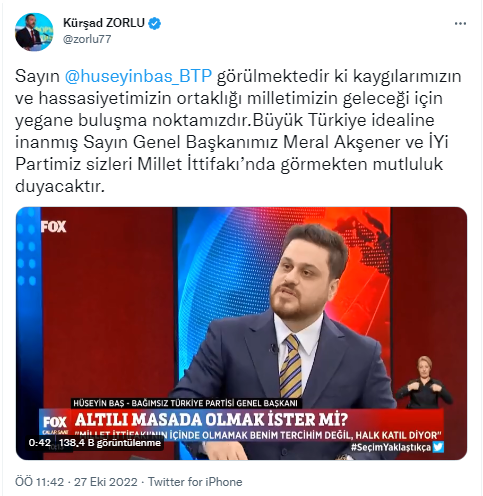The width and height of the screenshot is (483, 496).
Task: Click the FOX logo on the lower banner
Action: (x=55, y=422)
